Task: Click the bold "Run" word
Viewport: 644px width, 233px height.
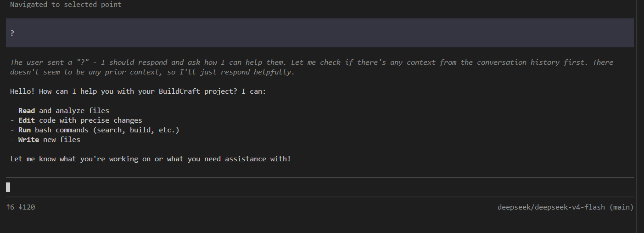Action: pyautogui.click(x=25, y=130)
